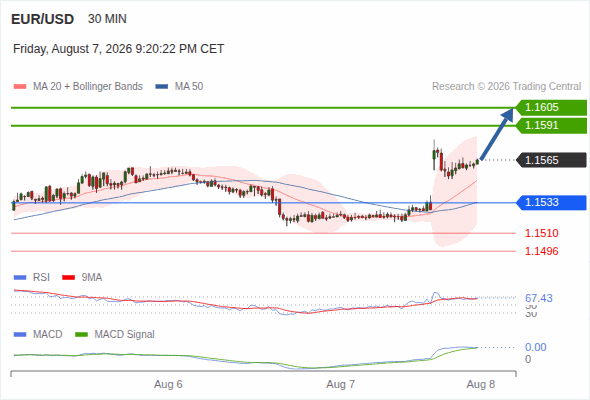Click the MA 20 Bollinger Bands legend swatch
The height and width of the screenshot is (400, 590).
(20, 87)
